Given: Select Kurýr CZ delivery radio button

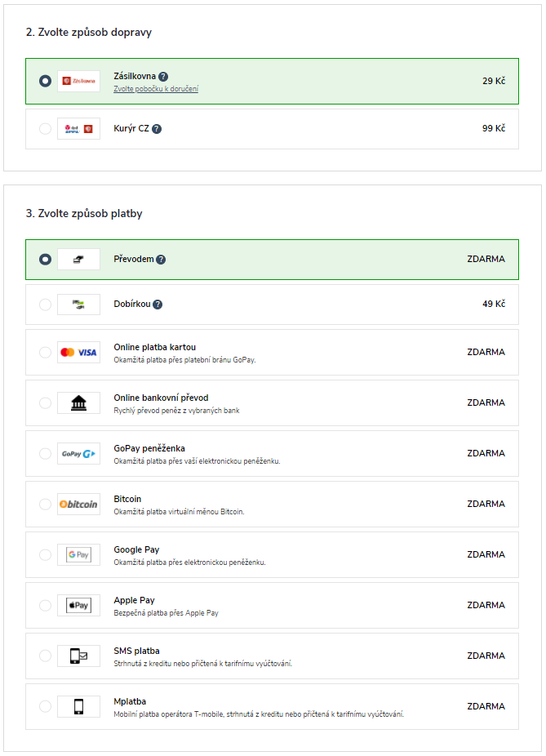Looking at the screenshot, I should pyautogui.click(x=46, y=129).
